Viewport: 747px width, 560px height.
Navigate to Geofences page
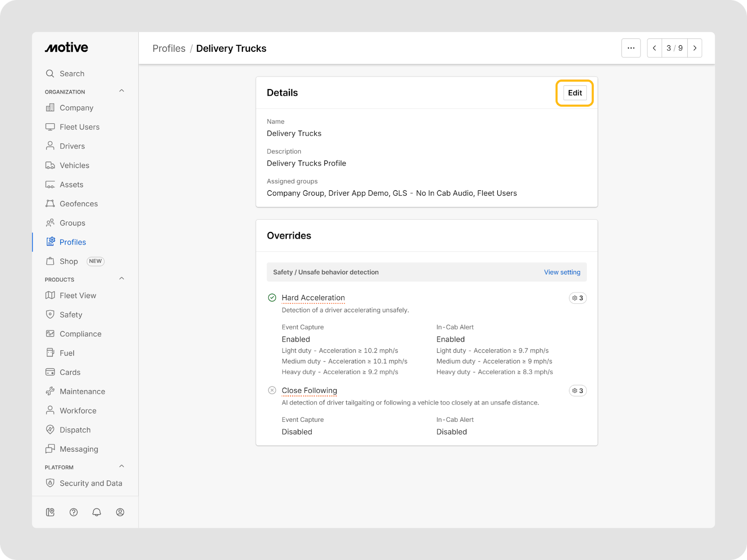click(78, 203)
